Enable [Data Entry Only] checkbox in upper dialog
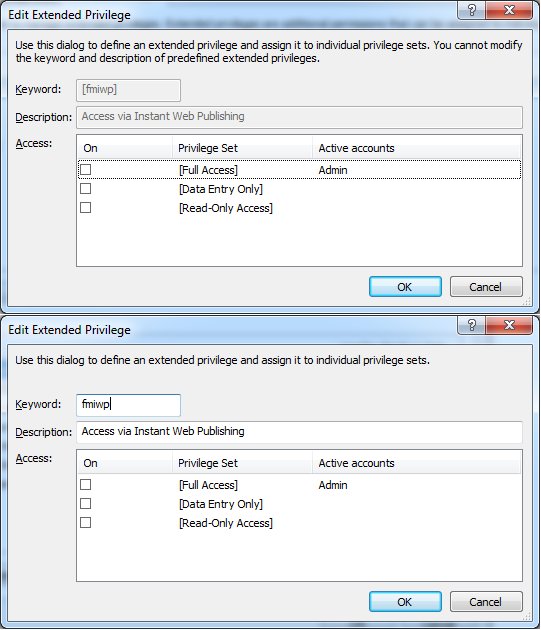541x630 pixels. (x=86, y=188)
